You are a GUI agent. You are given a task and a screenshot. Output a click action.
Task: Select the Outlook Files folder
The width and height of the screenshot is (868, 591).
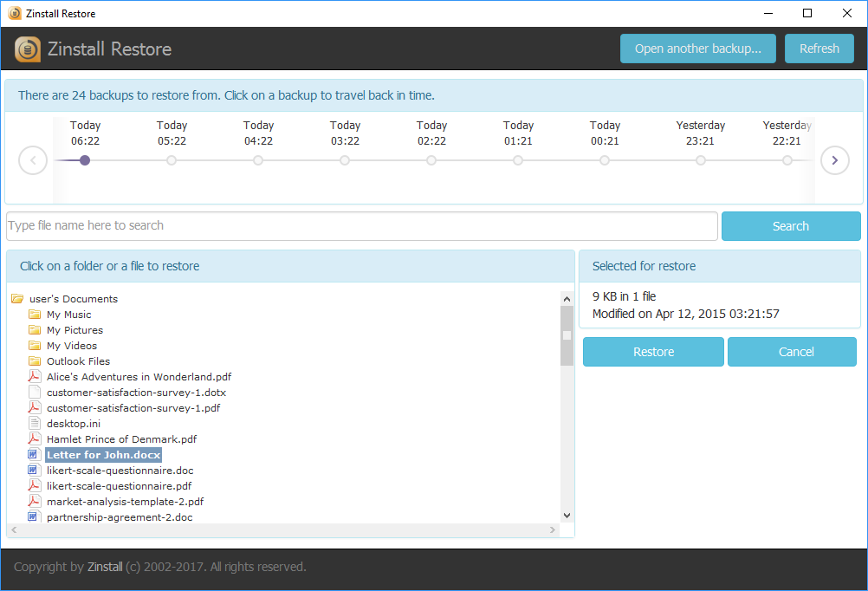tap(79, 361)
